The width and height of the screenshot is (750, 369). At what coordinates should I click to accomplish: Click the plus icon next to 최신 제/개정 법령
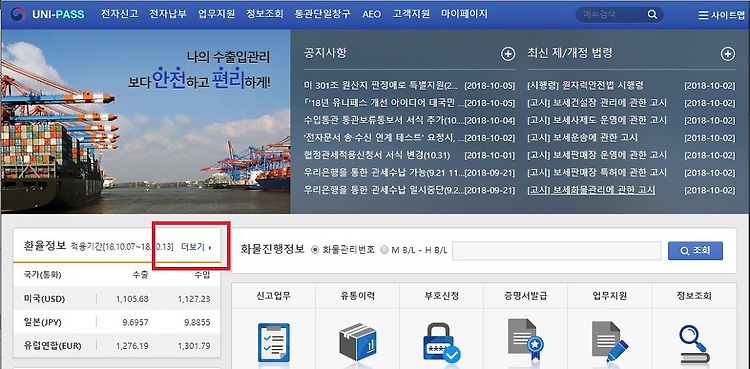tap(728, 54)
